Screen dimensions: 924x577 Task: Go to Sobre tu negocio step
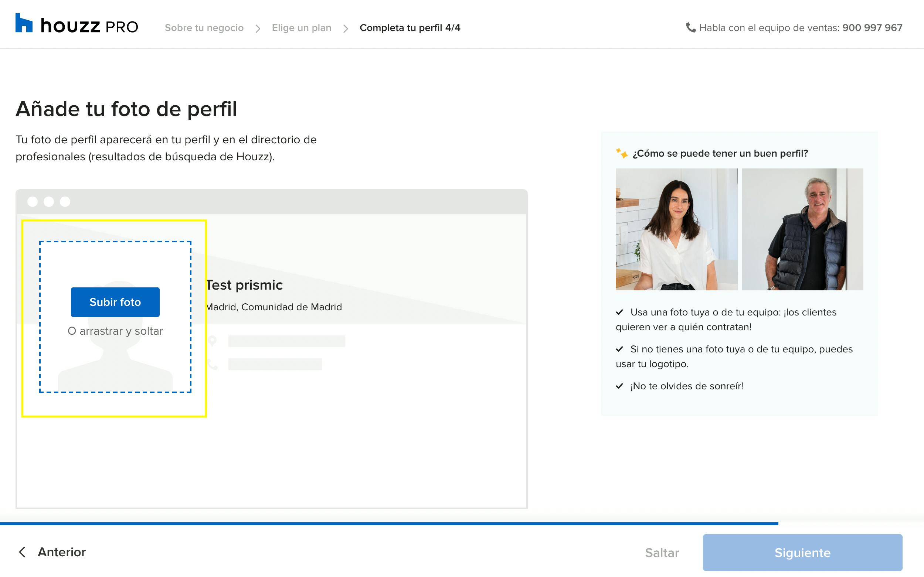point(204,28)
